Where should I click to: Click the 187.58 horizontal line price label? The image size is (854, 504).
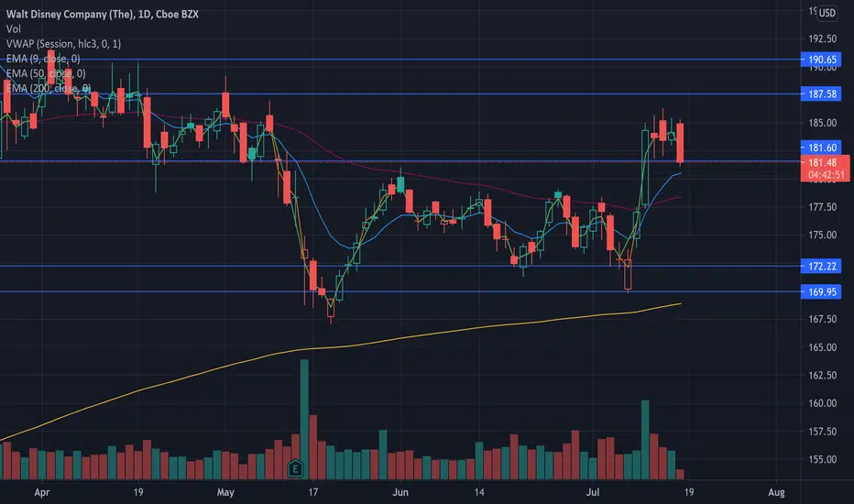[x=821, y=93]
